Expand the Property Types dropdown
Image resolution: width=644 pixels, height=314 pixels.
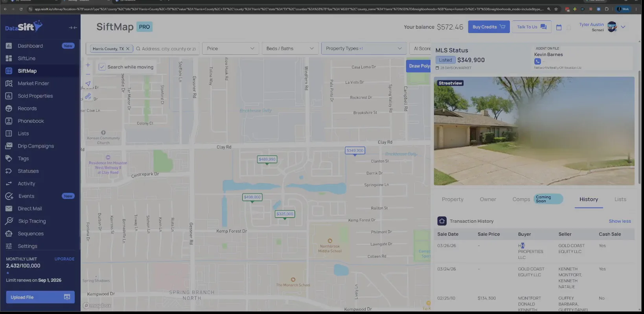364,48
